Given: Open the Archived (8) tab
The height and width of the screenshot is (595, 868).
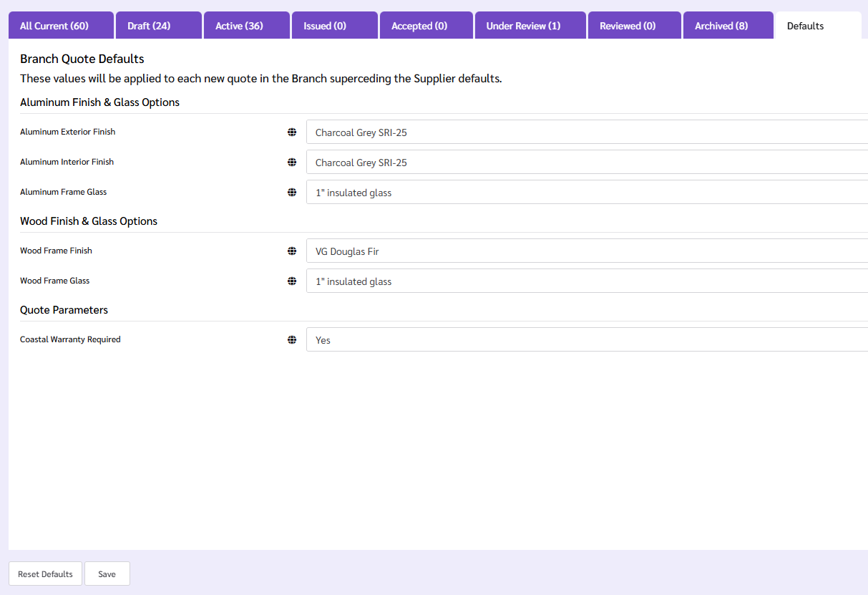Looking at the screenshot, I should click(x=728, y=26).
